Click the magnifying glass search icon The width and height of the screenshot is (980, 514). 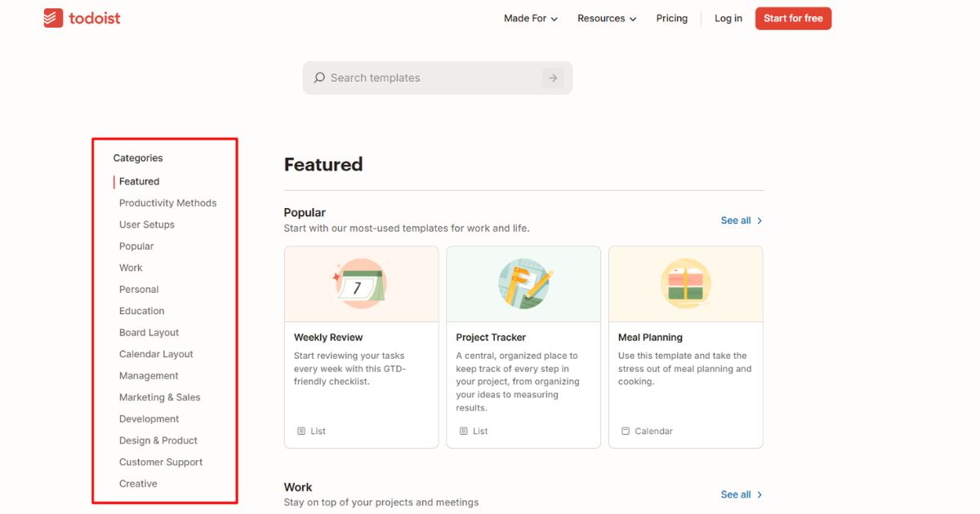[319, 78]
